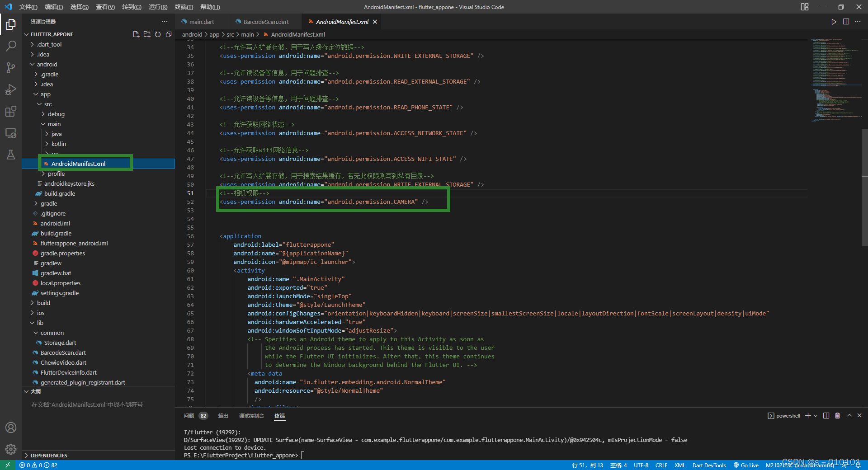Viewport: 868px width, 470px height.
Task: Open Run and Debug view
Action: click(11, 89)
